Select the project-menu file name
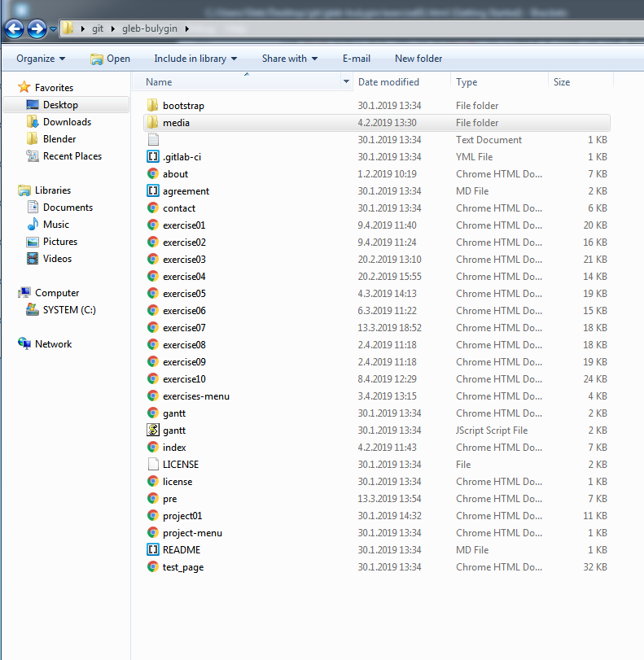Viewport: 644px width, 660px height. (192, 533)
